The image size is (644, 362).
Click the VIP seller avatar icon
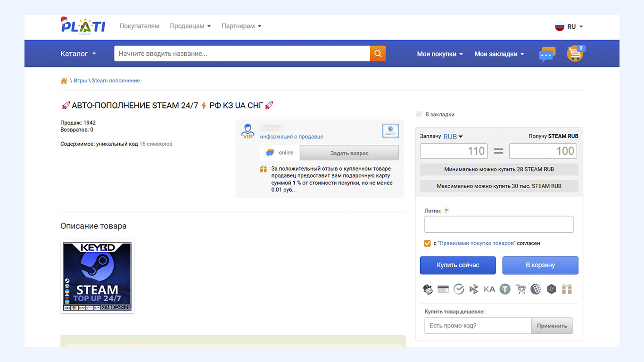[248, 131]
